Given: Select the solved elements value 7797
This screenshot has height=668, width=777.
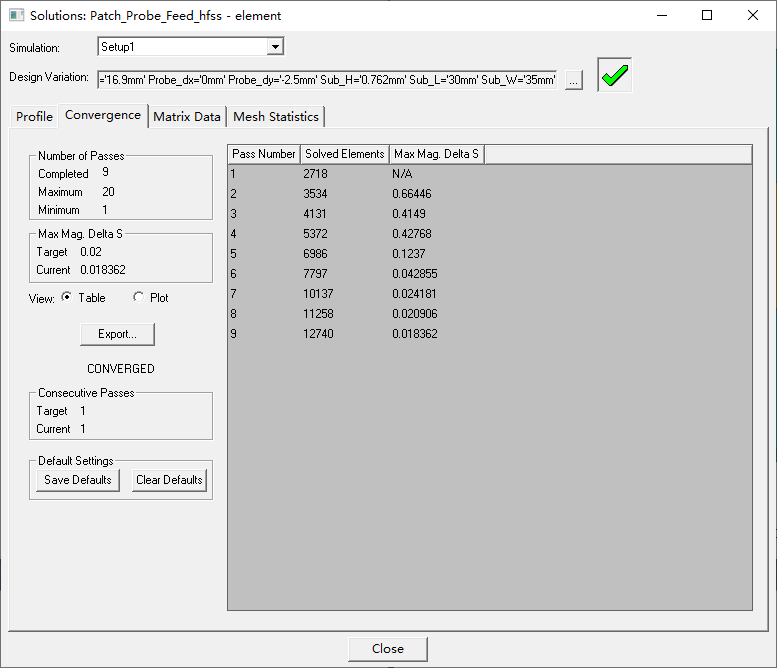Looking at the screenshot, I should [315, 274].
